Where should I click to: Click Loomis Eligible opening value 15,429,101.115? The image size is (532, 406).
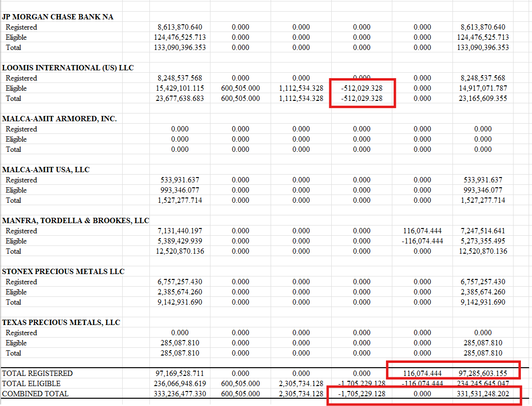point(180,88)
